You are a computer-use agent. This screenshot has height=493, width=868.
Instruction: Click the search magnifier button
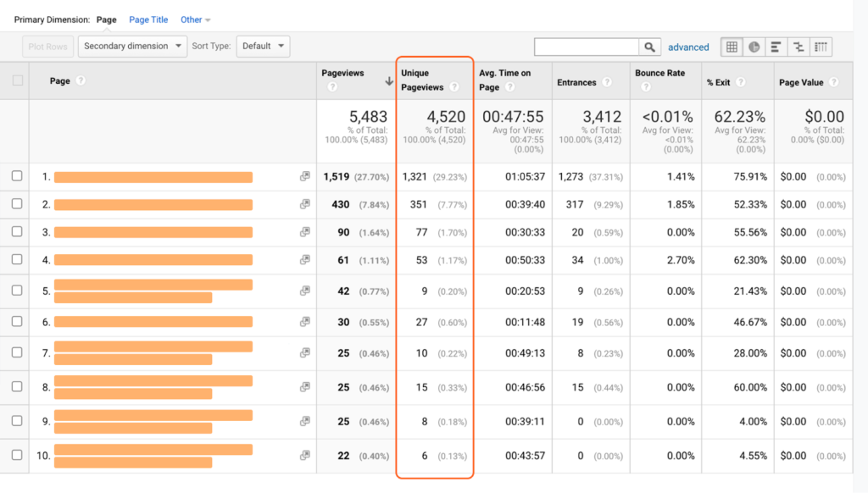point(650,47)
